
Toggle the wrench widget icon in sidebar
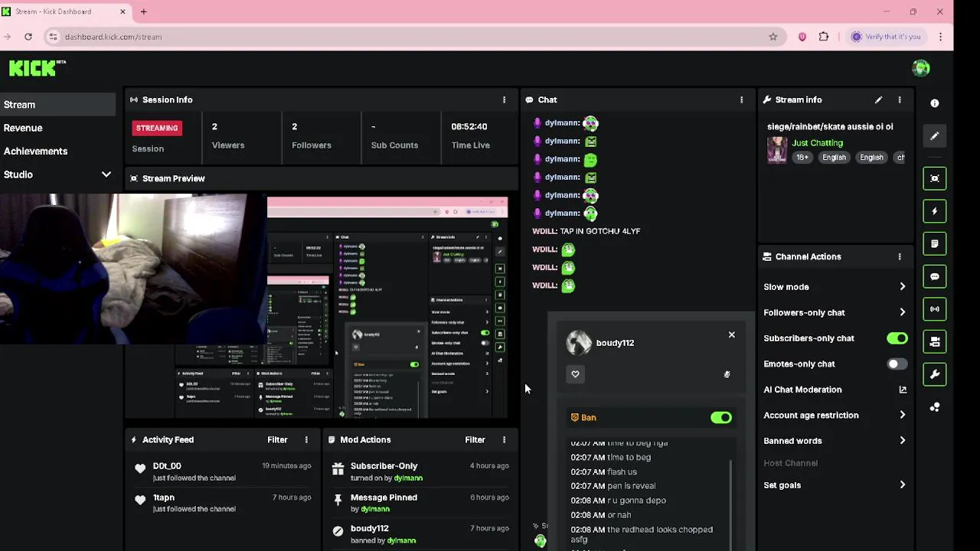[934, 374]
